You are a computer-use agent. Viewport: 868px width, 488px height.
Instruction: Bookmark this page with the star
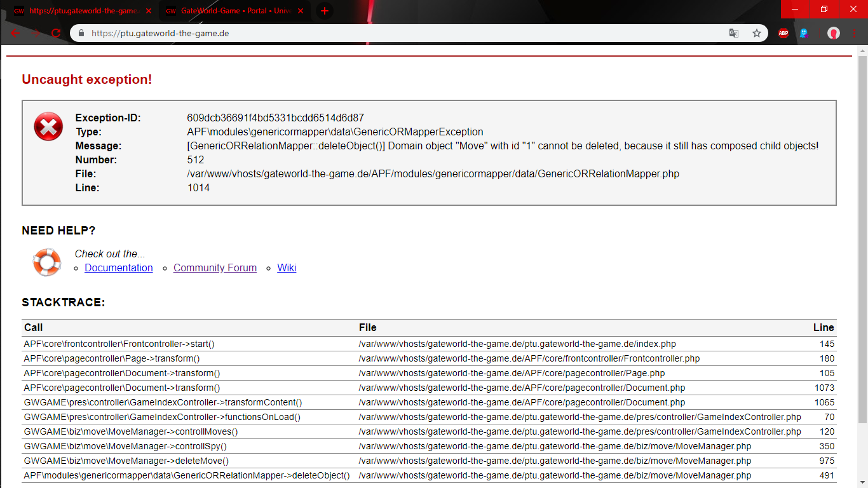pyautogui.click(x=756, y=34)
